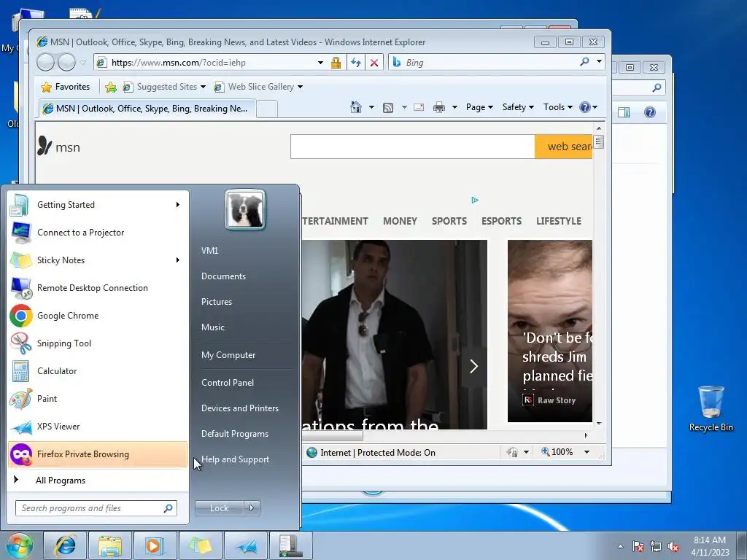The width and height of the screenshot is (747, 560).
Task: Open a new tab in IE
Action: click(x=267, y=109)
